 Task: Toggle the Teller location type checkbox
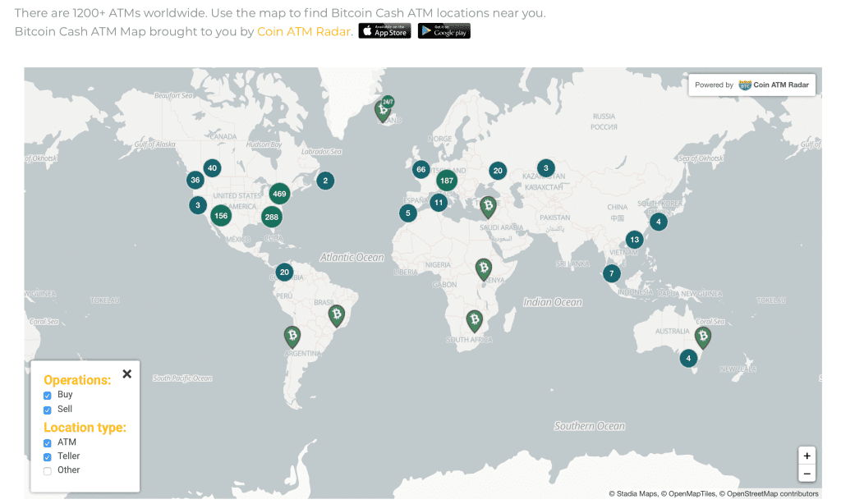tap(48, 457)
